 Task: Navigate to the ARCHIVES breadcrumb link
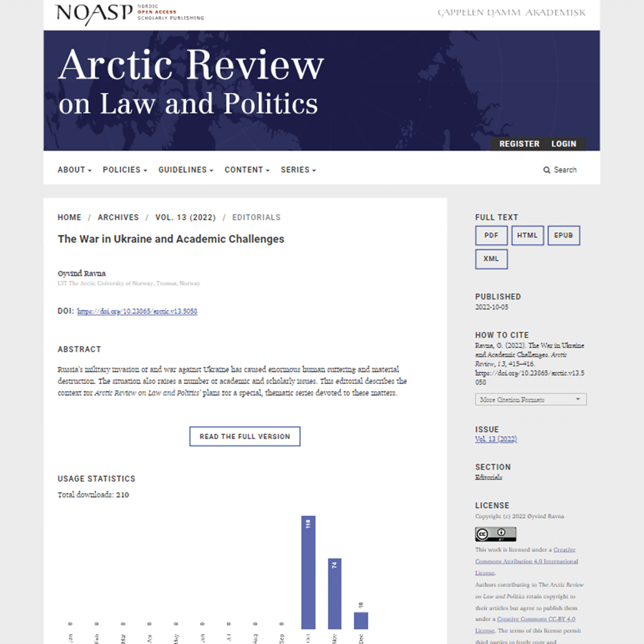(118, 217)
